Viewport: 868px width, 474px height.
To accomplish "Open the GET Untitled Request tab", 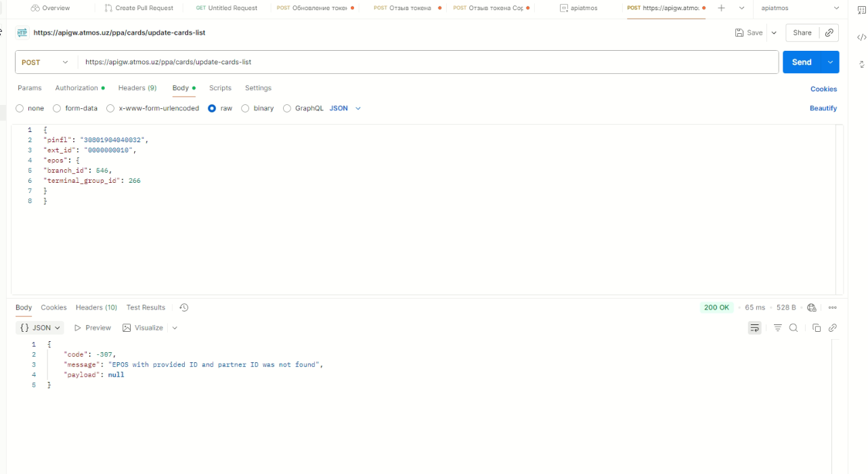I will point(227,8).
